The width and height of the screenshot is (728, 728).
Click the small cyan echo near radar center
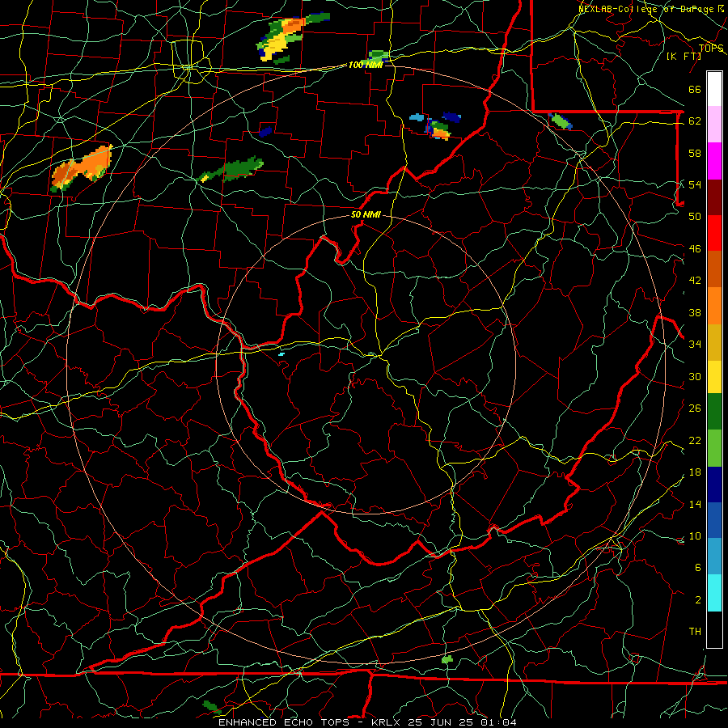click(281, 354)
